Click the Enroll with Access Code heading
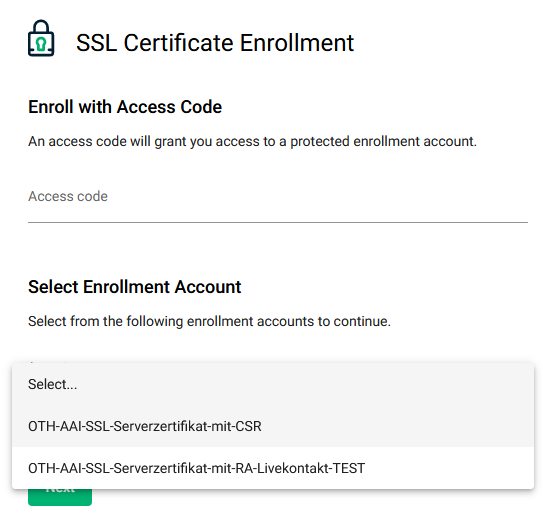This screenshot has width=543, height=530. click(x=125, y=107)
